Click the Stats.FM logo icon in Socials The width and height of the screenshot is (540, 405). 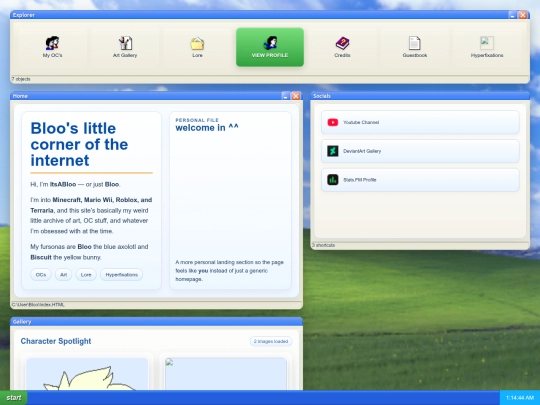333,180
